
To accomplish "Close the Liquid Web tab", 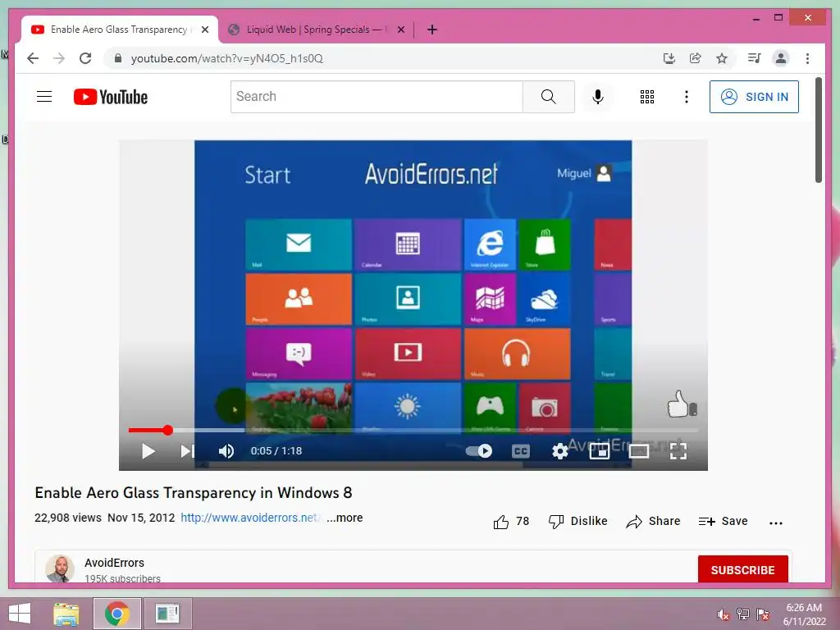I will click(x=400, y=30).
